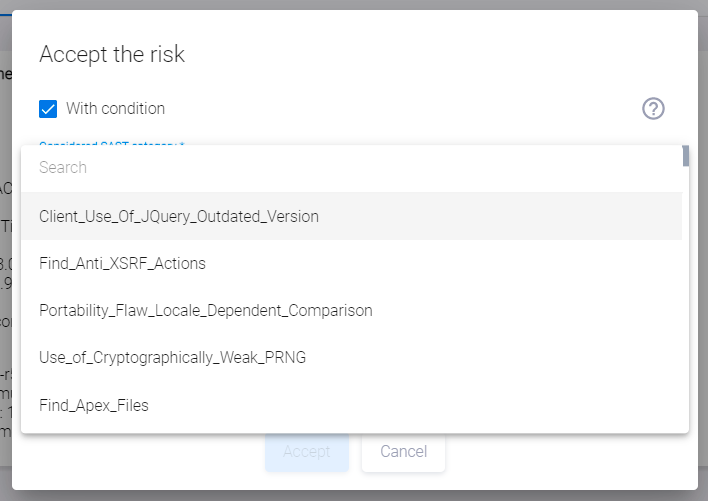
Task: Click the dropdown list scrollbar thumb
Action: (686, 156)
